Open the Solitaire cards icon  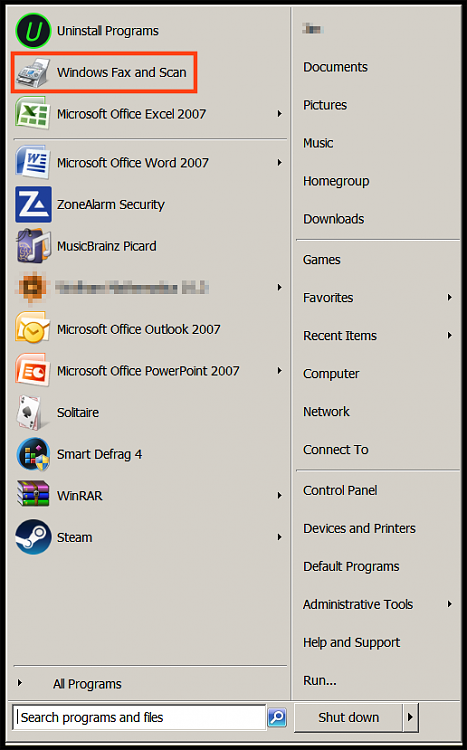(x=33, y=412)
